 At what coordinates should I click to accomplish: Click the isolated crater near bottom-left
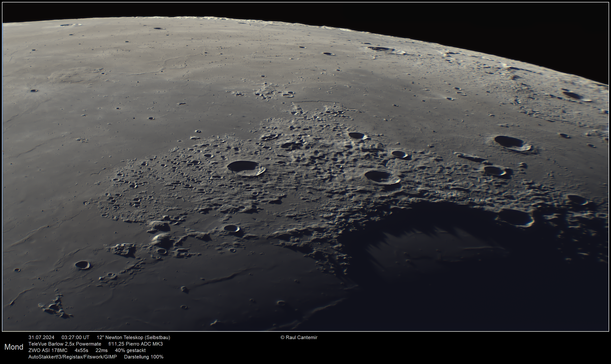tap(82, 265)
